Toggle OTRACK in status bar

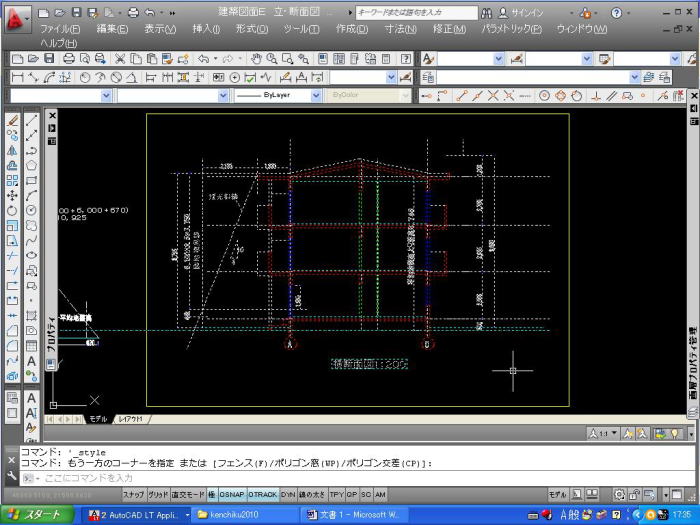[262, 495]
